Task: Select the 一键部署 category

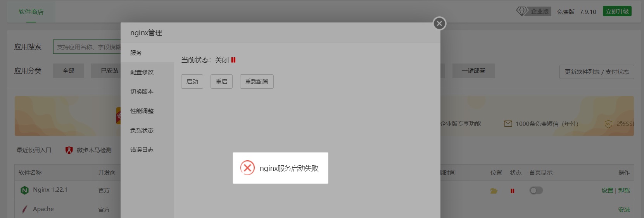Action: 473,71
